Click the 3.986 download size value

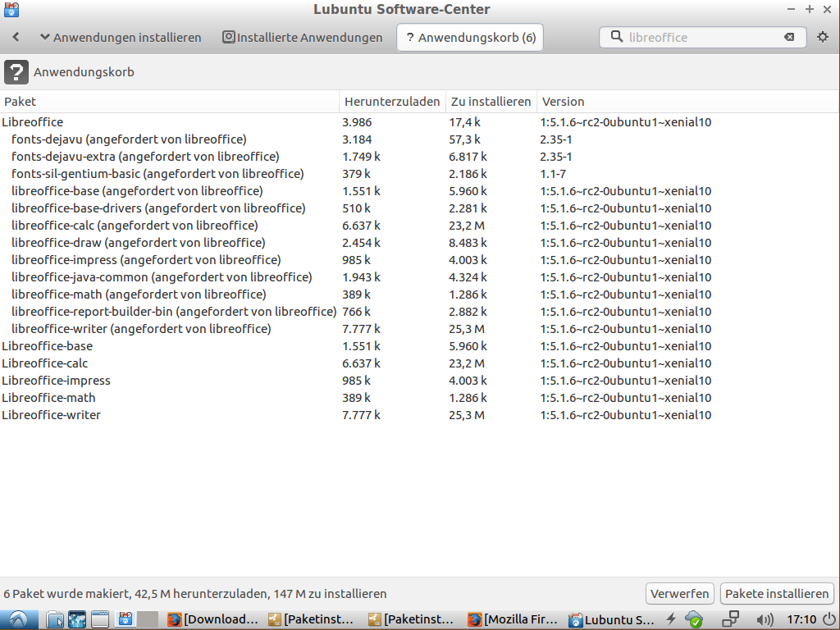(357, 122)
